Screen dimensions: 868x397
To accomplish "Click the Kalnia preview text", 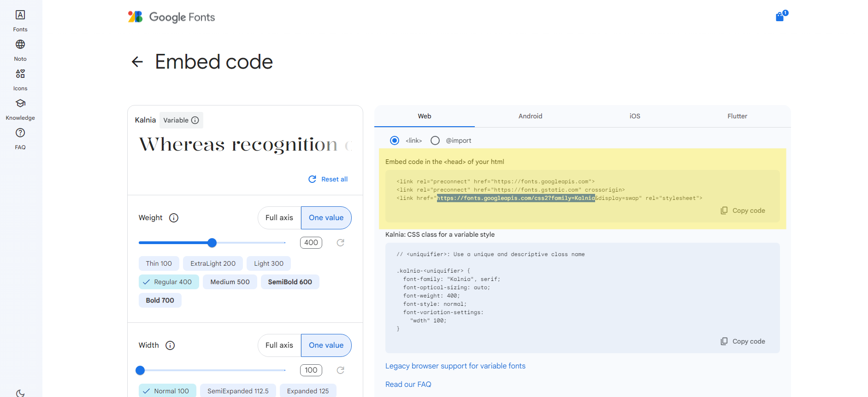I will (x=246, y=145).
